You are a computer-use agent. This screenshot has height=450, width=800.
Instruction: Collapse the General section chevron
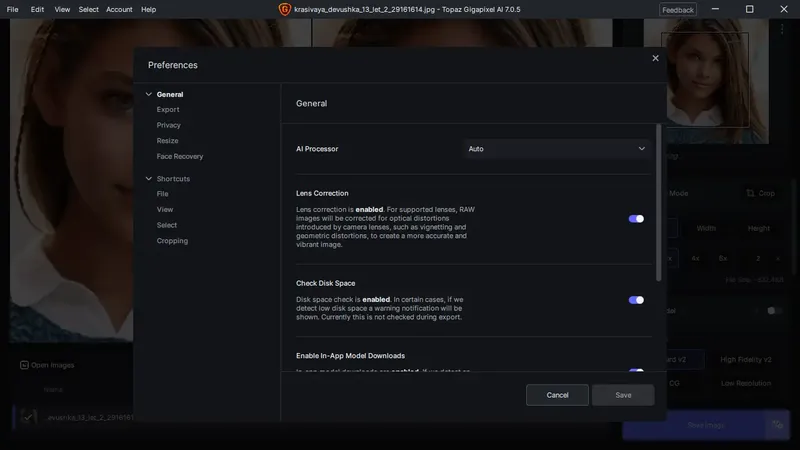tap(148, 94)
